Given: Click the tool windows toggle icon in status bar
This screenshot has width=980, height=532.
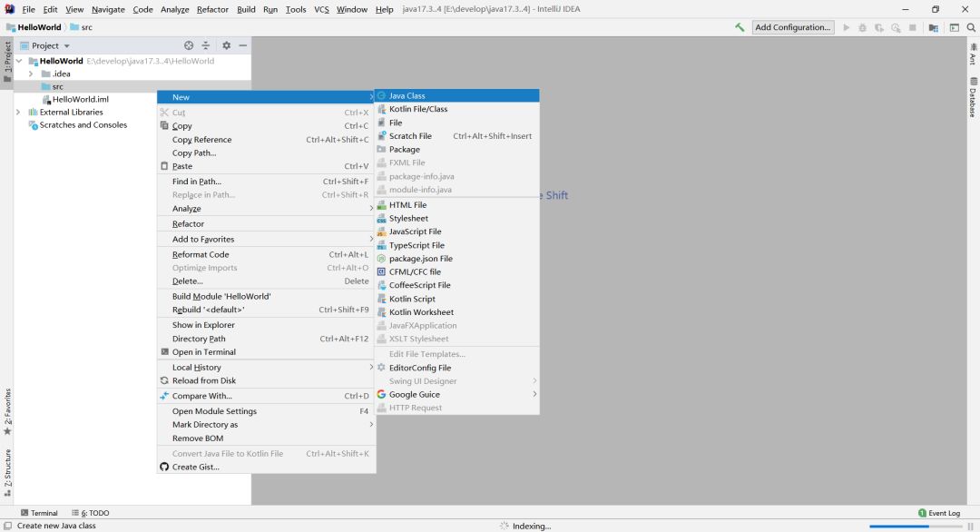Looking at the screenshot, I should coord(7,526).
